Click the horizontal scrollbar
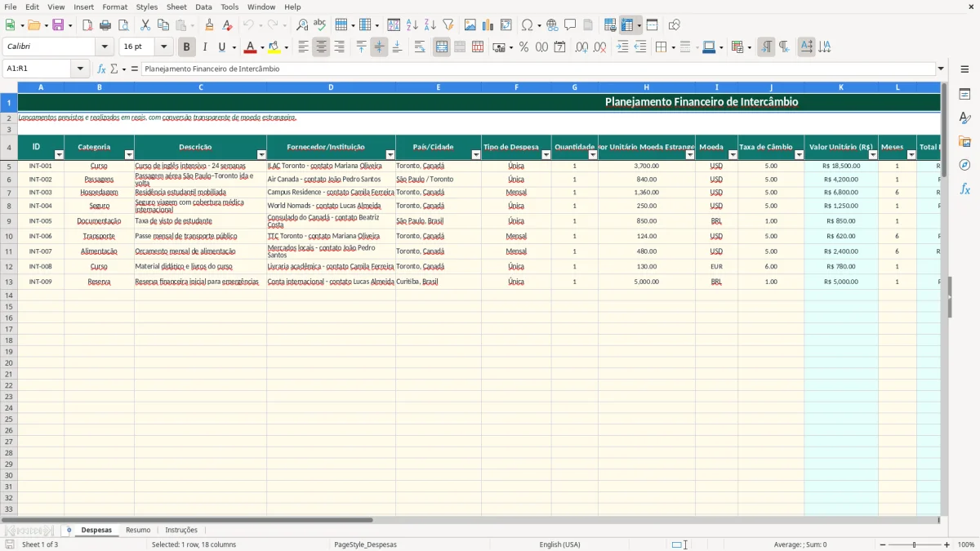Image resolution: width=980 pixels, height=551 pixels. 188,520
